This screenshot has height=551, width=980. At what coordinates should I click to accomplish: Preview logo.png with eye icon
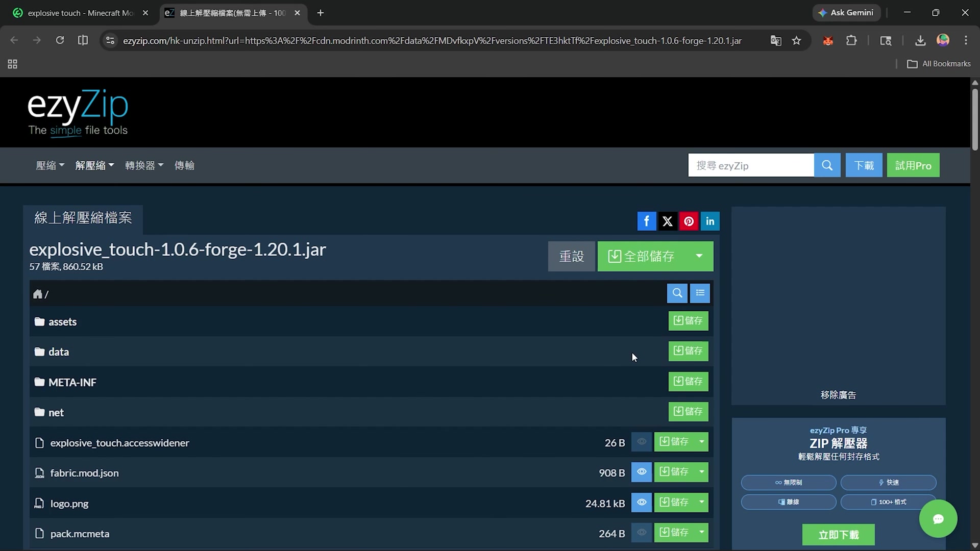point(641,503)
